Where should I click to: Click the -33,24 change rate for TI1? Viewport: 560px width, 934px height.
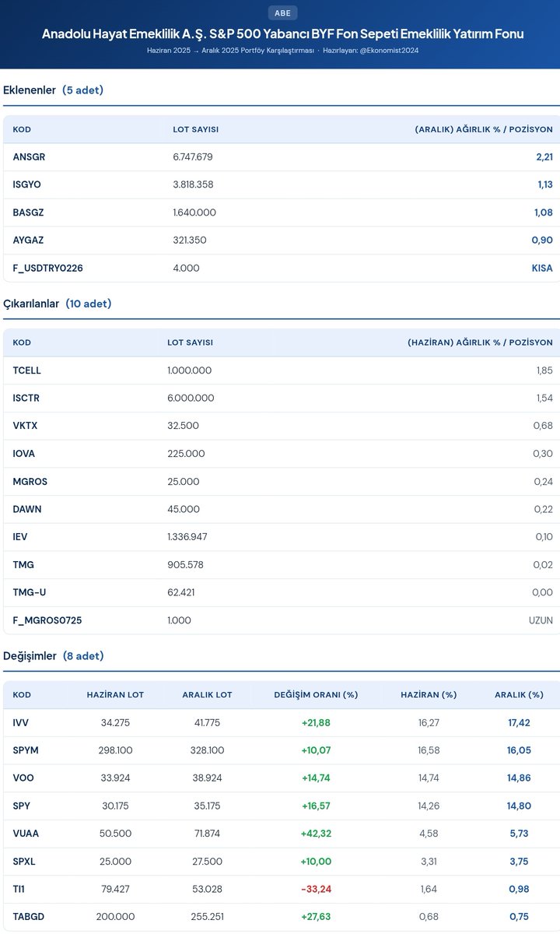coord(316,890)
